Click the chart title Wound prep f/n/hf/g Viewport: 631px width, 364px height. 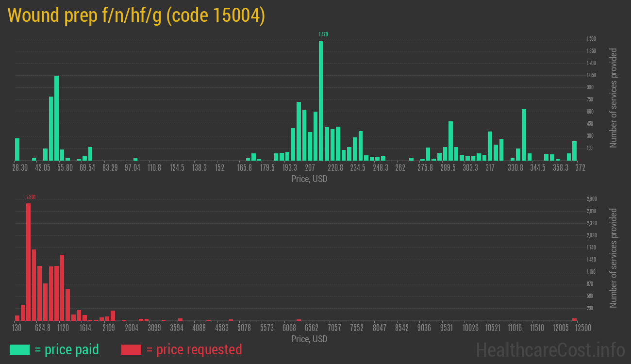pyautogui.click(x=136, y=16)
